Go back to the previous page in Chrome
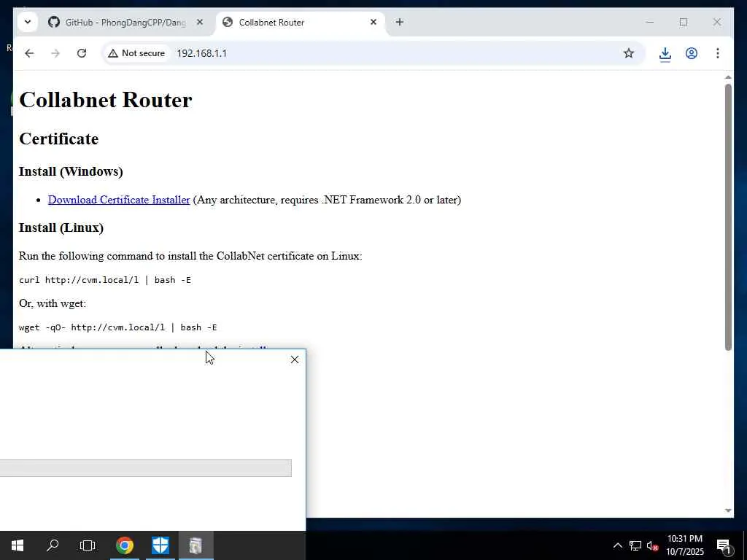 click(29, 53)
